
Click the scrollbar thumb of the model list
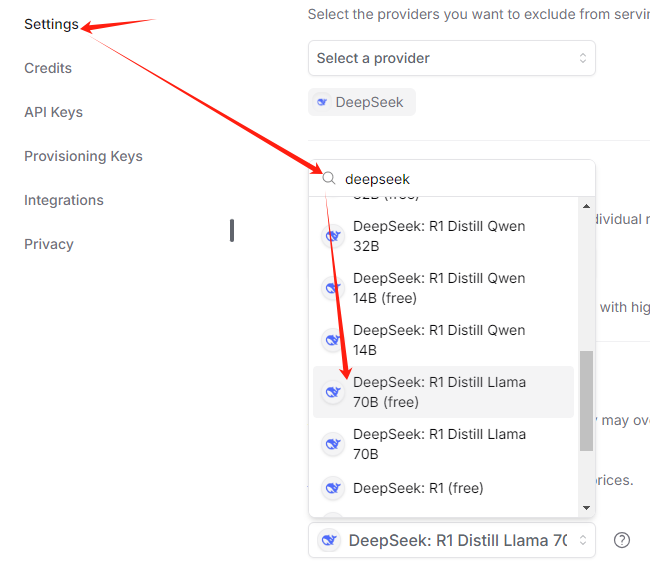[586, 400]
